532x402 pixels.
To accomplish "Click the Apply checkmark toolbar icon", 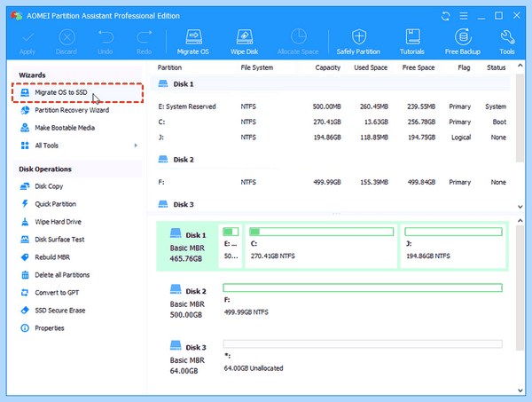I will coord(27,37).
